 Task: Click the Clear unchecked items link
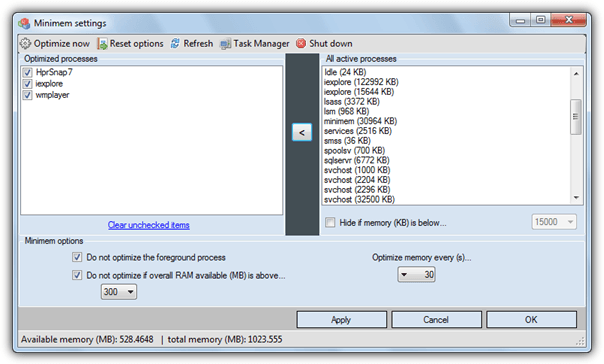coord(149,225)
